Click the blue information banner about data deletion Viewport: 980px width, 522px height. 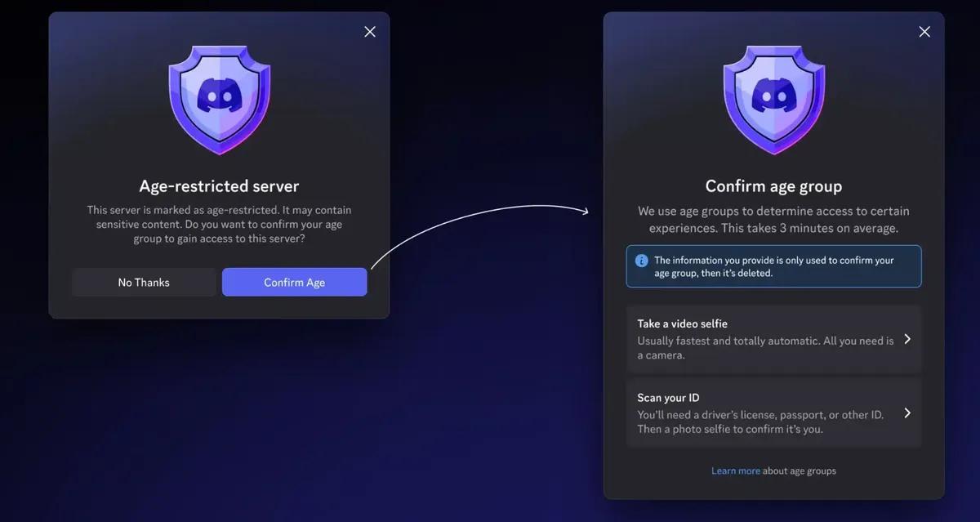pyautogui.click(x=773, y=266)
